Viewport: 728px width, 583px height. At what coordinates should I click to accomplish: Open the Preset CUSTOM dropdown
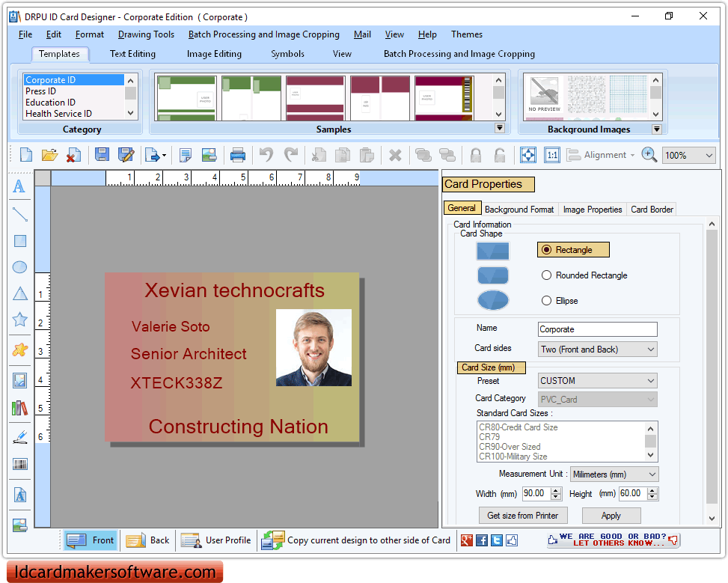[x=598, y=381]
